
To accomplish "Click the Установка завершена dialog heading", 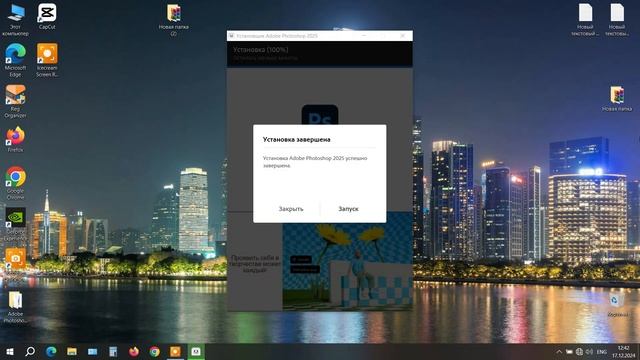I will [x=296, y=139].
